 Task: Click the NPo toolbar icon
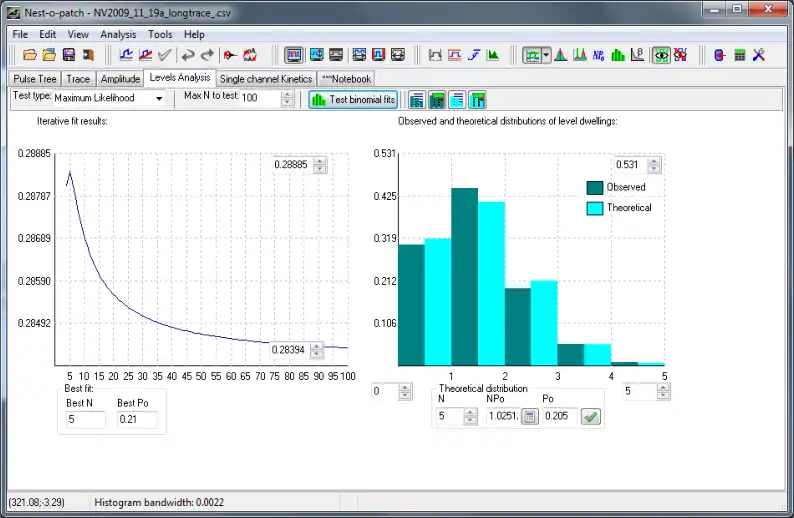[x=599, y=55]
